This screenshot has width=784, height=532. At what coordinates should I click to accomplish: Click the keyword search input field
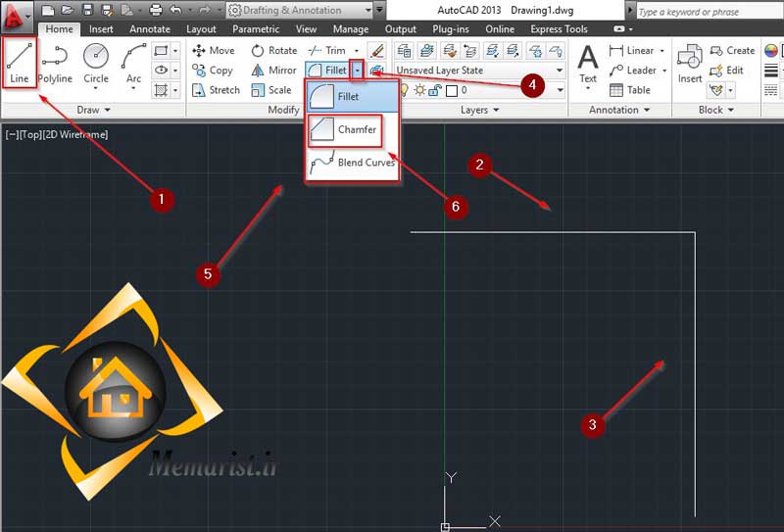click(709, 12)
